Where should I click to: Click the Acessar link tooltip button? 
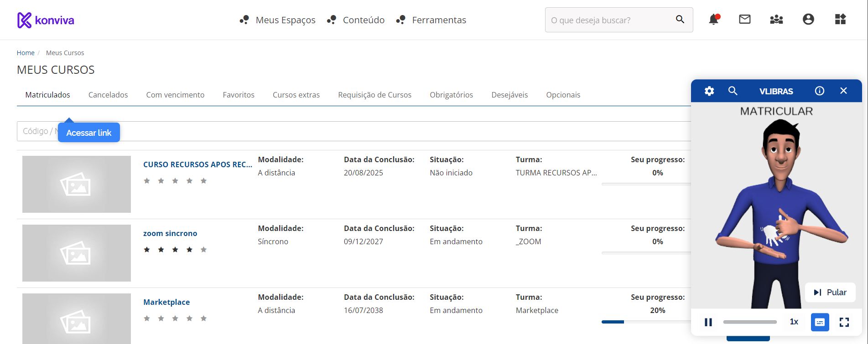tap(89, 133)
